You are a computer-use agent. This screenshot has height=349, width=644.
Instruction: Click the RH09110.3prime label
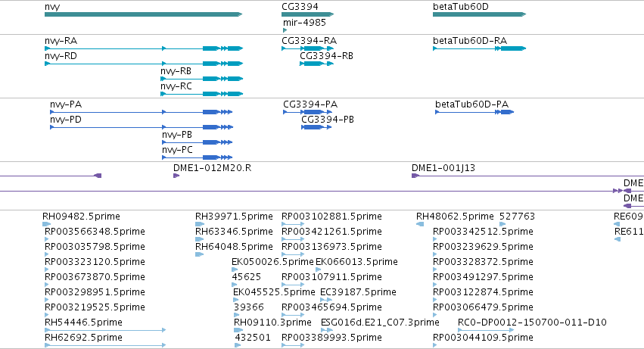(x=272, y=323)
